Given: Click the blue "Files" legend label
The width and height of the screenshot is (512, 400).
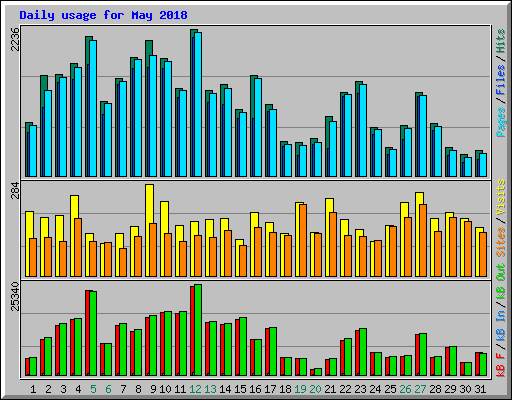Looking at the screenshot, I should click(x=501, y=79).
